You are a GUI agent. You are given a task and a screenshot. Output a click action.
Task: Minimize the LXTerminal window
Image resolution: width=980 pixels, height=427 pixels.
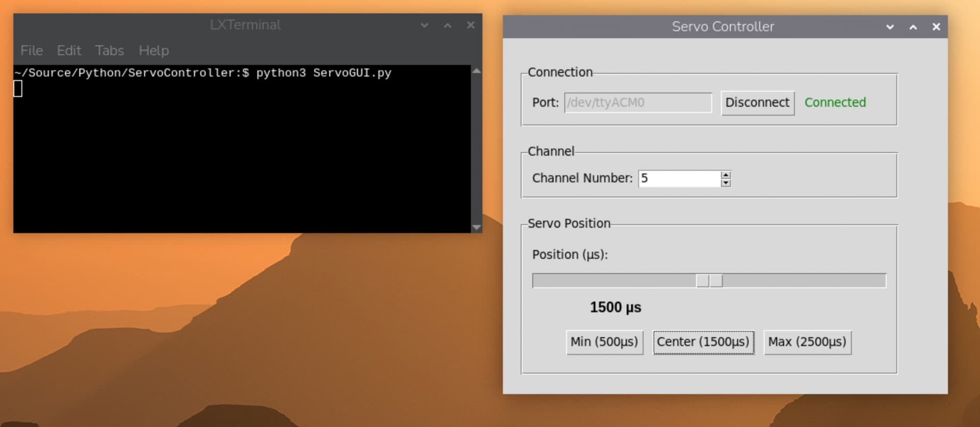click(x=424, y=25)
